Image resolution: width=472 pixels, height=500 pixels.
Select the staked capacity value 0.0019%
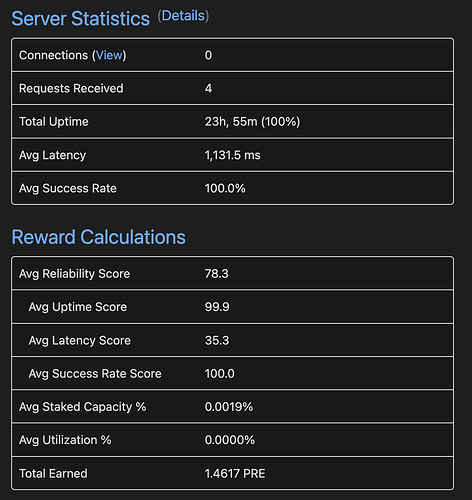[229, 407]
